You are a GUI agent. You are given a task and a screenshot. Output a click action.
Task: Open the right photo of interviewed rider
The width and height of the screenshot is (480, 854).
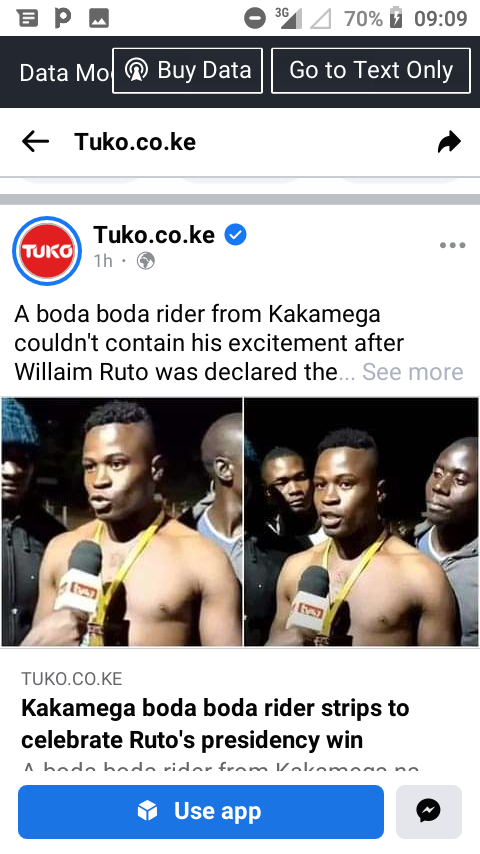(x=362, y=522)
